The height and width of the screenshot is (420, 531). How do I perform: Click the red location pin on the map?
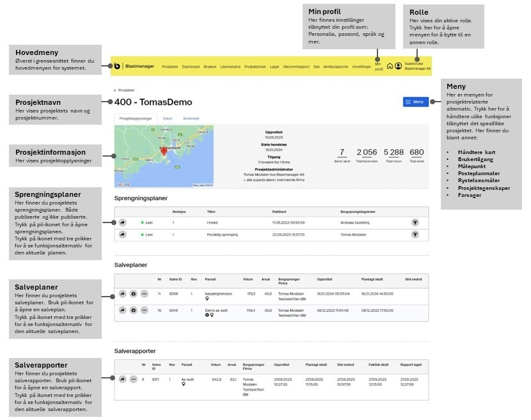coord(164,152)
